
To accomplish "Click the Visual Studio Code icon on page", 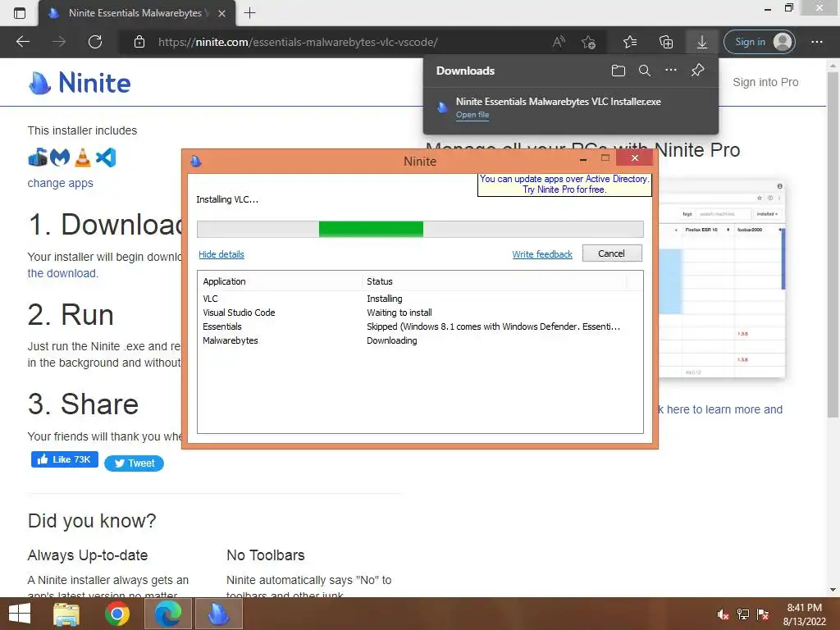I will click(x=106, y=157).
